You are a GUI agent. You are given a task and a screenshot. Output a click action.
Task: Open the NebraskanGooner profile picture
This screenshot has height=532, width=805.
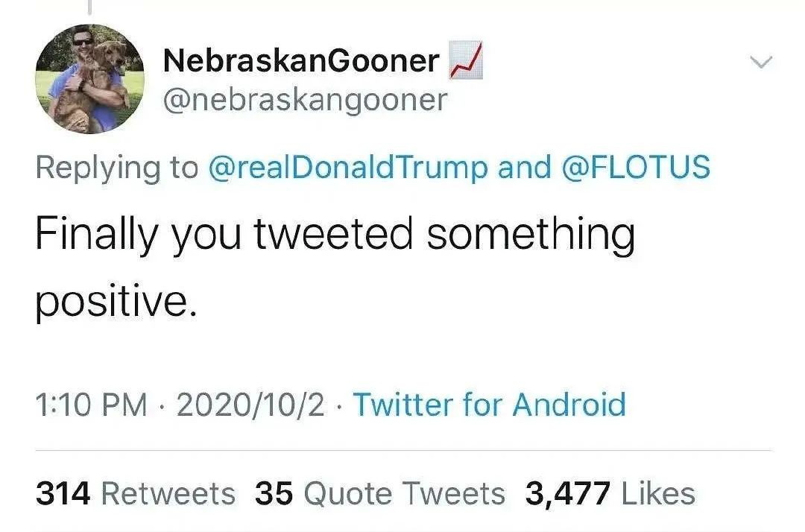pyautogui.click(x=89, y=79)
